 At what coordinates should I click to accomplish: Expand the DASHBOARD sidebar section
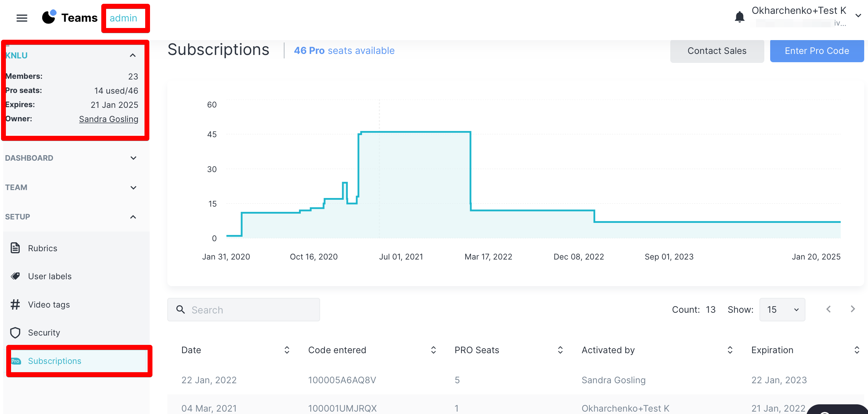[133, 158]
